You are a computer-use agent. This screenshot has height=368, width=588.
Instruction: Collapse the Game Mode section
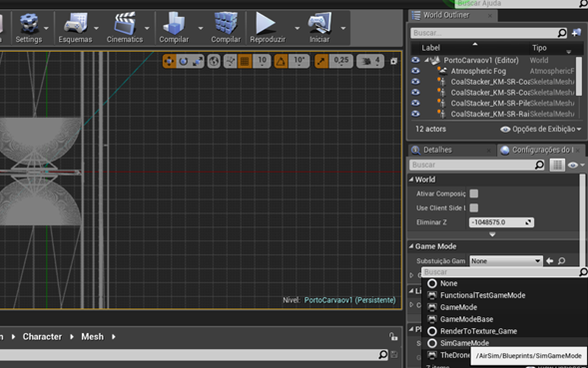[411, 246]
